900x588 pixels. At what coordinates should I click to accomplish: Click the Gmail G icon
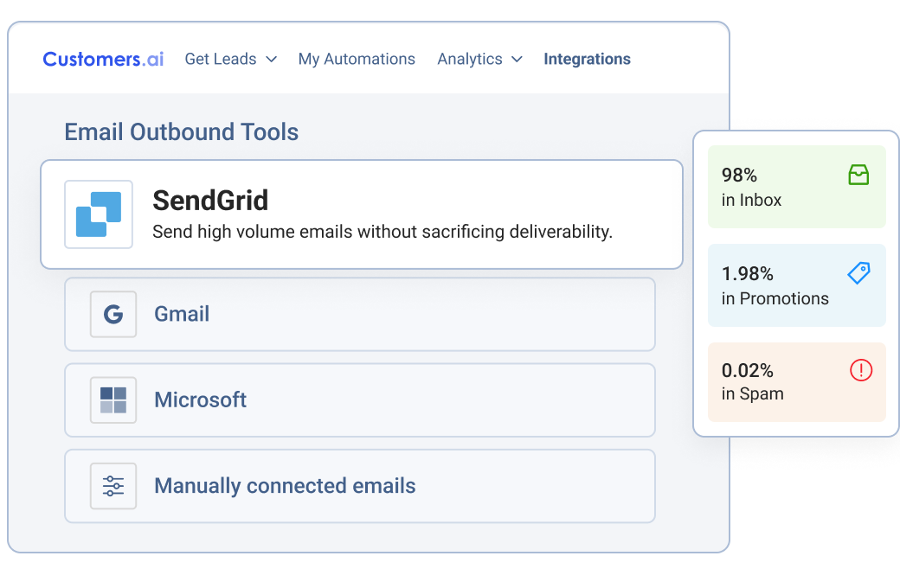(113, 314)
